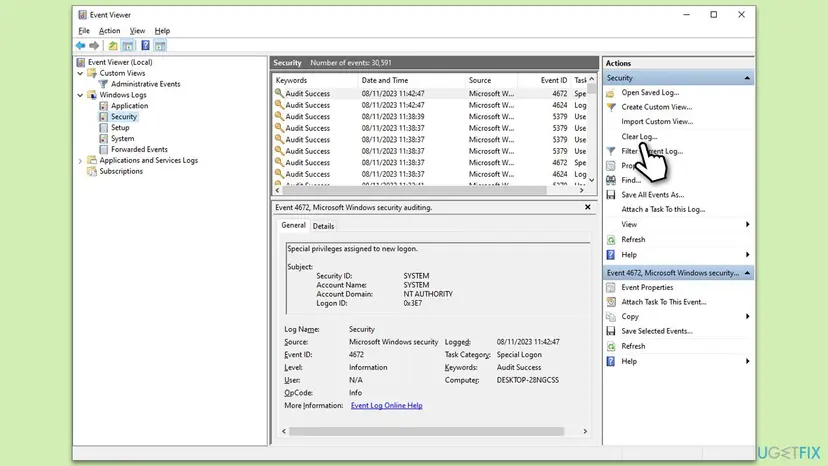Open the Help menu

162,31
